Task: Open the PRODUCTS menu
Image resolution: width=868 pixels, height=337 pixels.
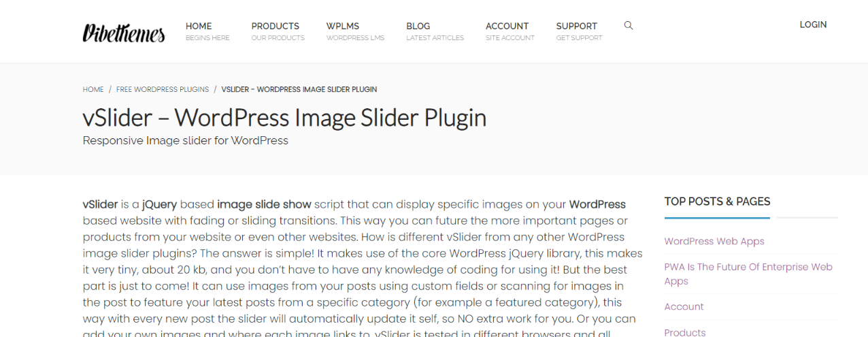Action: pyautogui.click(x=278, y=31)
